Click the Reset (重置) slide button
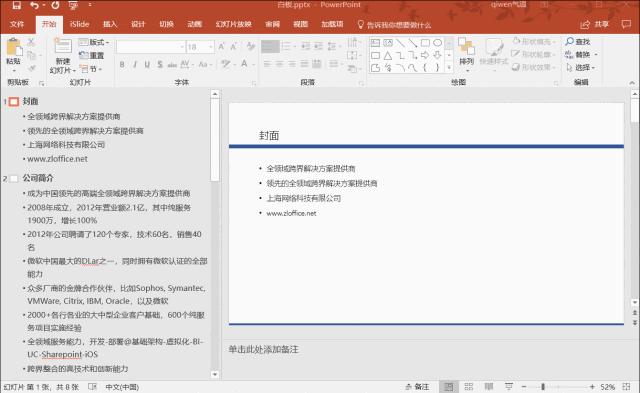640x393 pixels. (92, 56)
